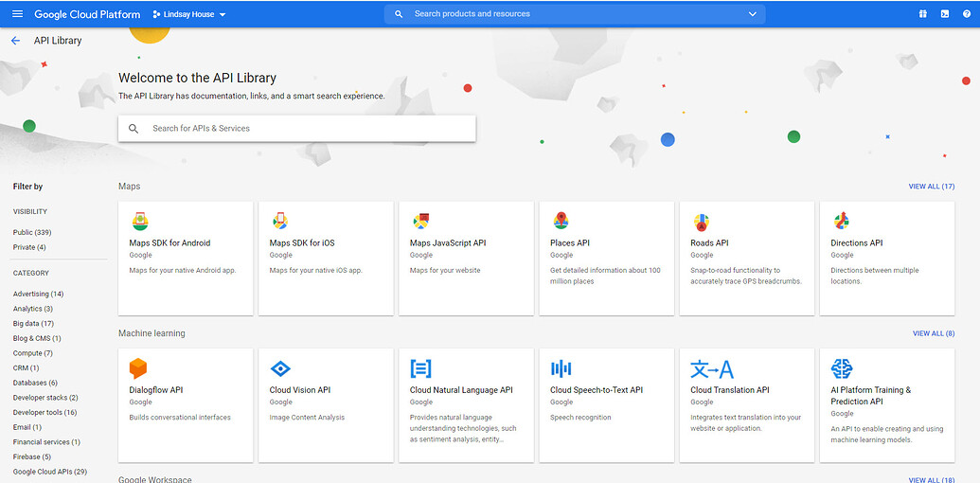Viewport: 980px width, 483px height.
Task: Open Google Cloud Platform home logo
Action: (x=87, y=14)
